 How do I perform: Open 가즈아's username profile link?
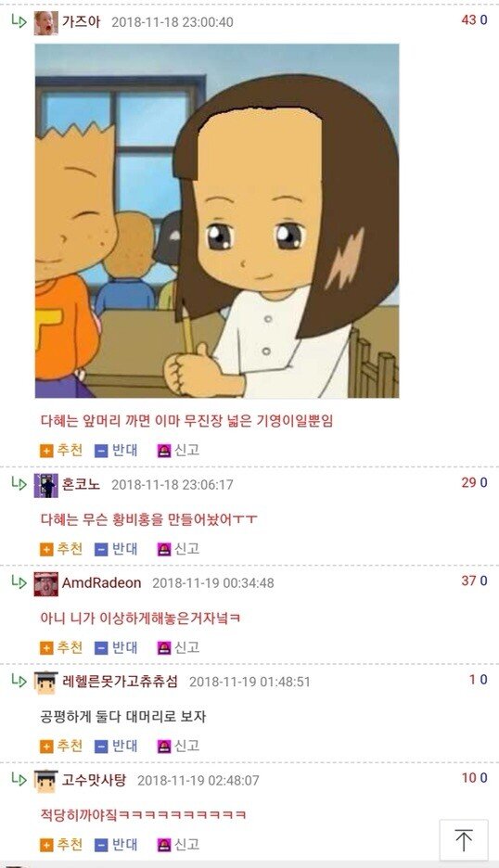coord(82,21)
